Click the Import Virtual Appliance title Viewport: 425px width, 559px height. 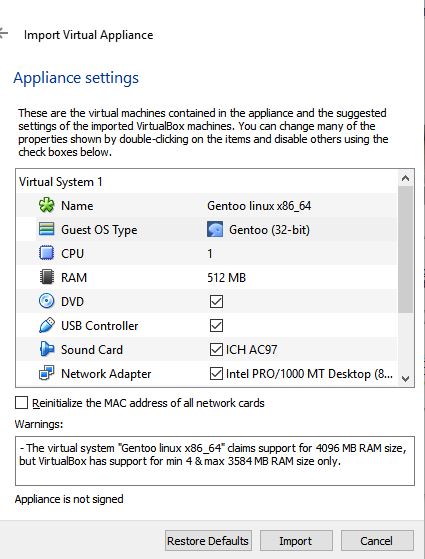point(88,35)
